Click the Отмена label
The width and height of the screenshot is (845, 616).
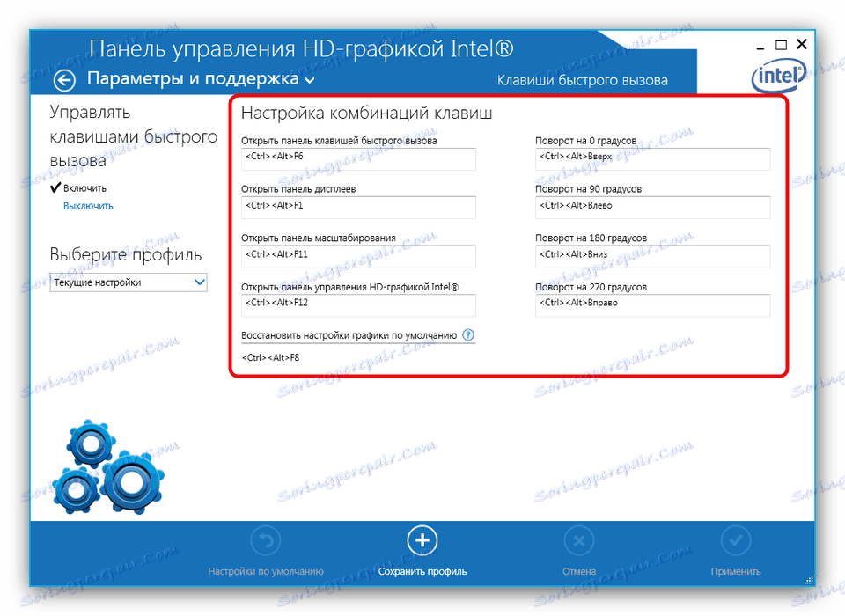coord(579,571)
